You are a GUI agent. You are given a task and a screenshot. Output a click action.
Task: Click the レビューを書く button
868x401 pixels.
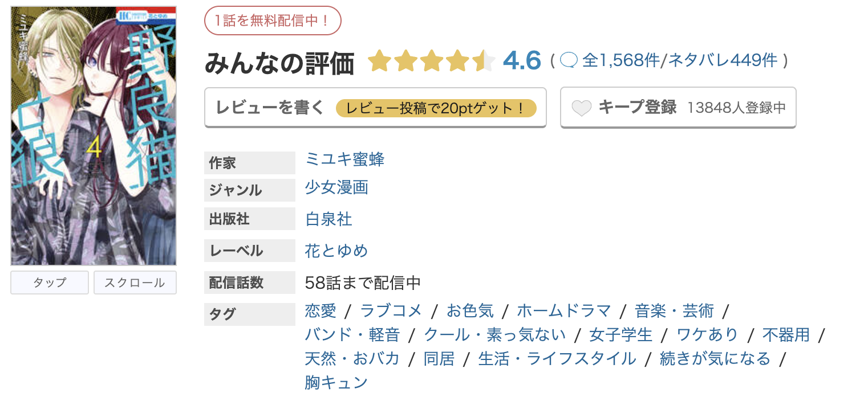268,107
